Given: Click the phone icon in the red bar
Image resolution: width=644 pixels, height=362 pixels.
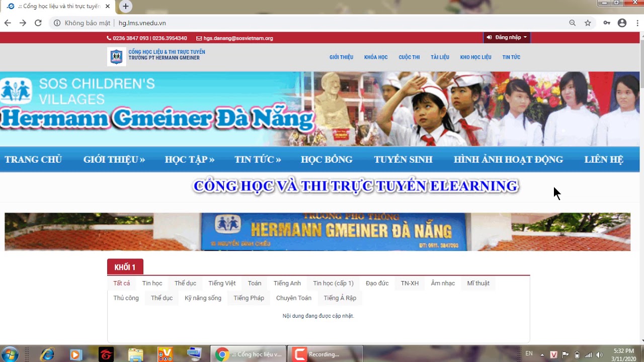Looking at the screenshot, I should (109, 38).
